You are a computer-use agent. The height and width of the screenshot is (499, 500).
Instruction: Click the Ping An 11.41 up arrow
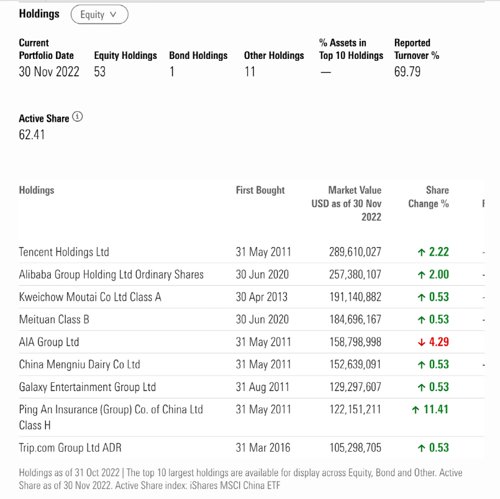[415, 410]
